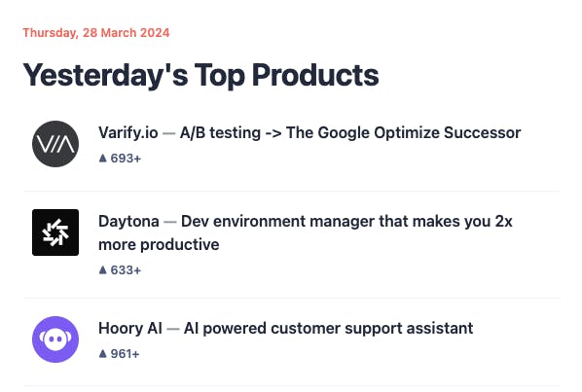Click the dash separator after Hoory AI

click(173, 329)
